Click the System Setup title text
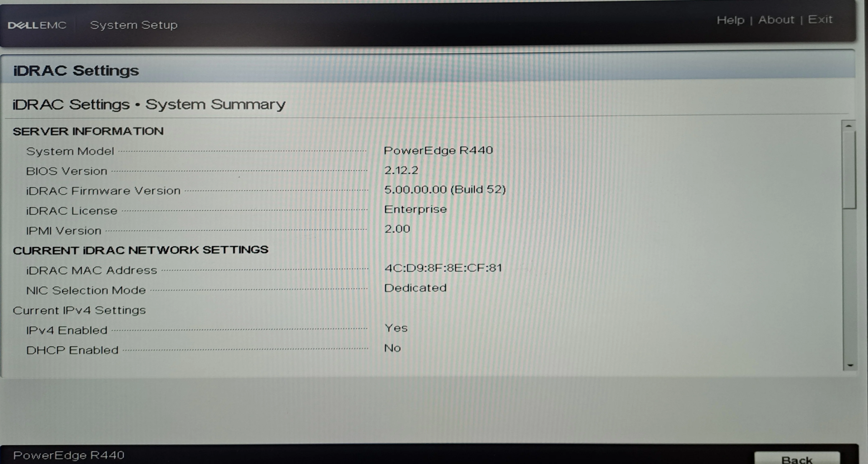The height and width of the screenshot is (464, 868). click(134, 25)
